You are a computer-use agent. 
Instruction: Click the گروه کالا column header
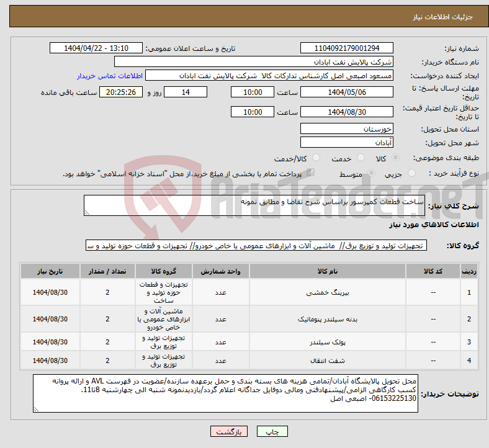pos(164,271)
